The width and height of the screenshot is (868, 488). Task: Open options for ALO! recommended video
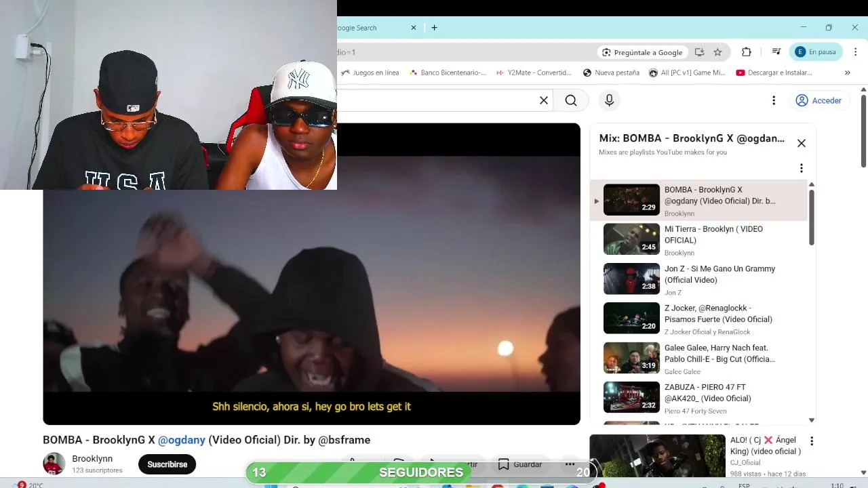pos(811,441)
